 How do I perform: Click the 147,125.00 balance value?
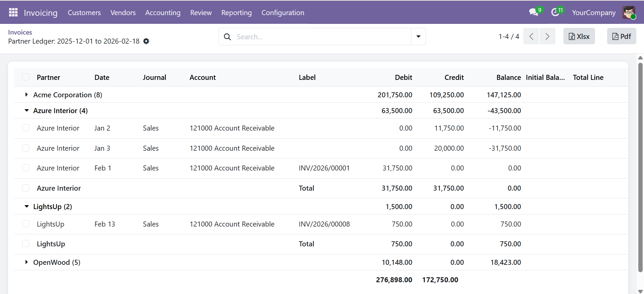pyautogui.click(x=504, y=95)
